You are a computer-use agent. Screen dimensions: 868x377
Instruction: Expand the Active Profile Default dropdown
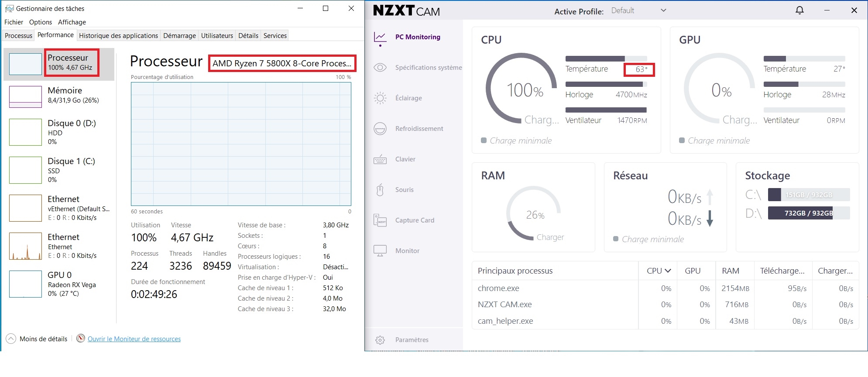(663, 10)
